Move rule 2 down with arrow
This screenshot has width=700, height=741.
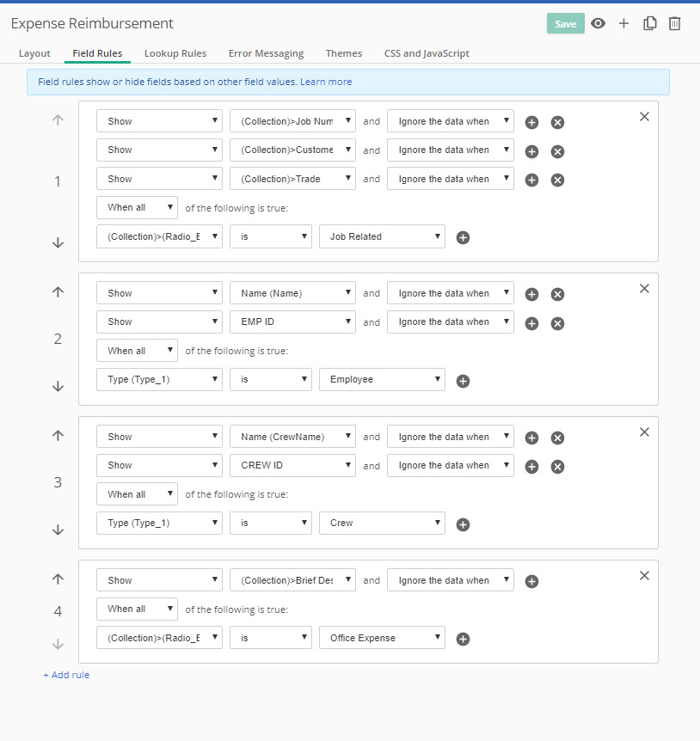(x=58, y=386)
